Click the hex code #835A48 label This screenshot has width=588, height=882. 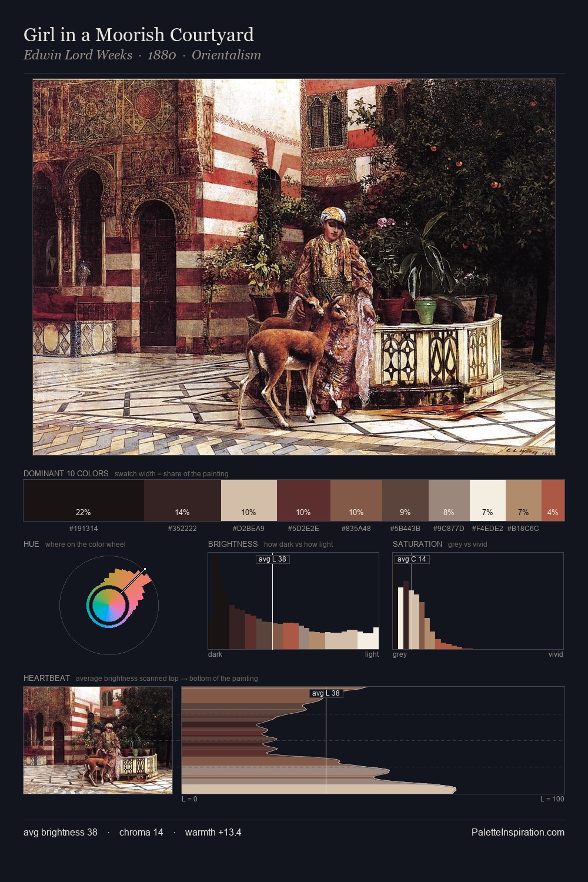click(x=356, y=529)
